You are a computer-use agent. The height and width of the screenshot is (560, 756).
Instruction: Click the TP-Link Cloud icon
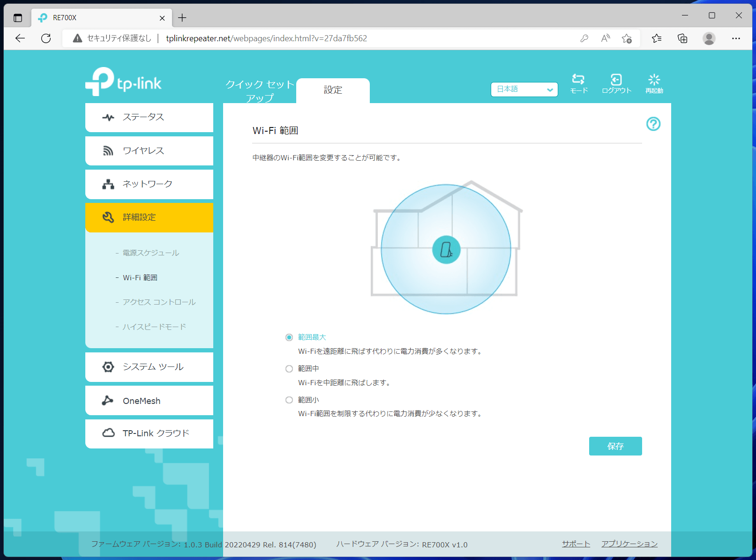[108, 433]
